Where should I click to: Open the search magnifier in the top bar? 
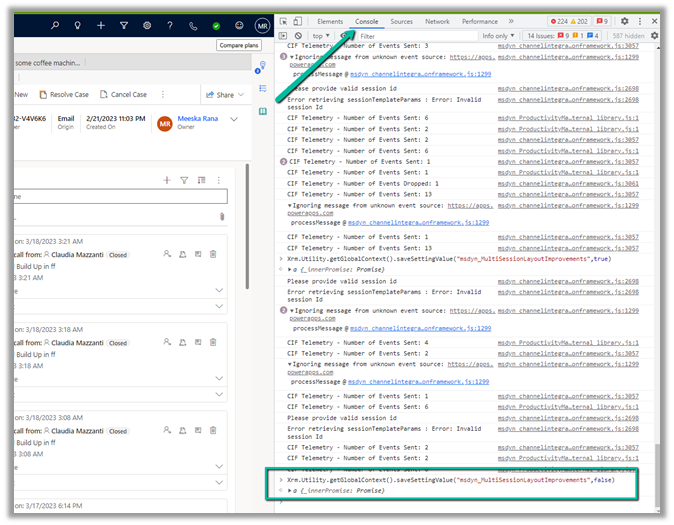(53, 25)
